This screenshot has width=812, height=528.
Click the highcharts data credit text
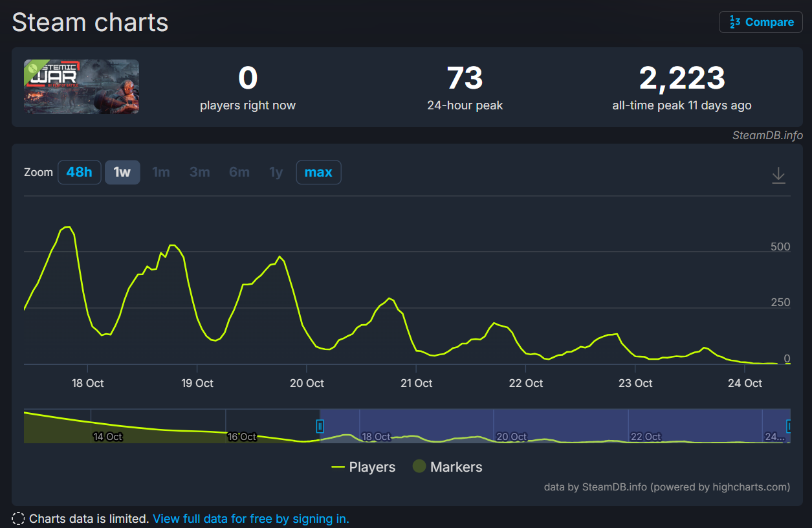coord(666,487)
